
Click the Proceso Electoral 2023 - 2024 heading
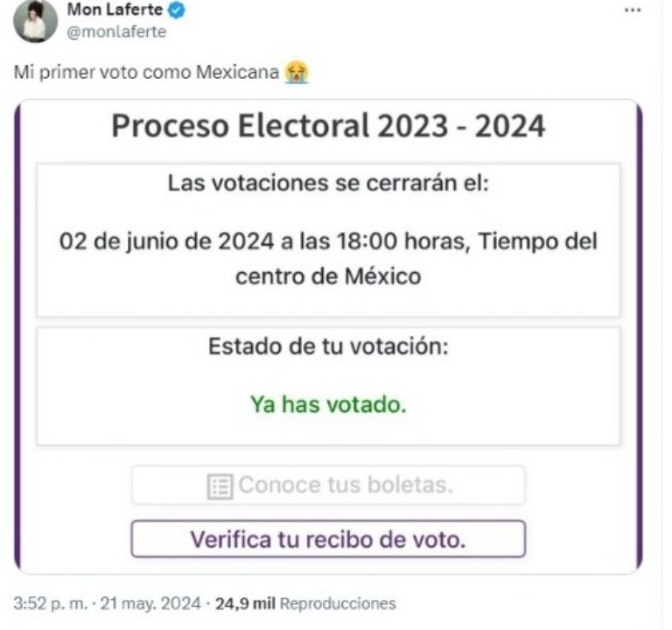click(328, 126)
